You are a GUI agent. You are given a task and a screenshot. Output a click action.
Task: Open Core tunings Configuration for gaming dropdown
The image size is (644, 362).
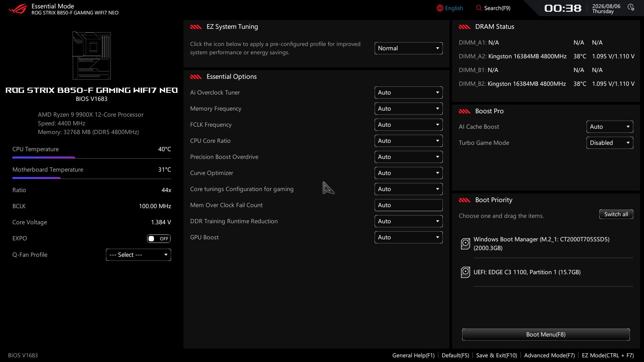(x=409, y=189)
